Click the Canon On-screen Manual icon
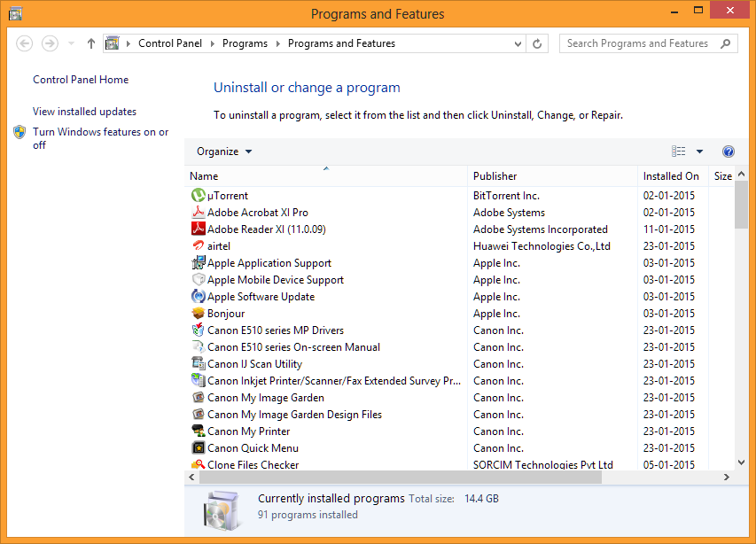Image resolution: width=756 pixels, height=544 pixels. [x=199, y=347]
